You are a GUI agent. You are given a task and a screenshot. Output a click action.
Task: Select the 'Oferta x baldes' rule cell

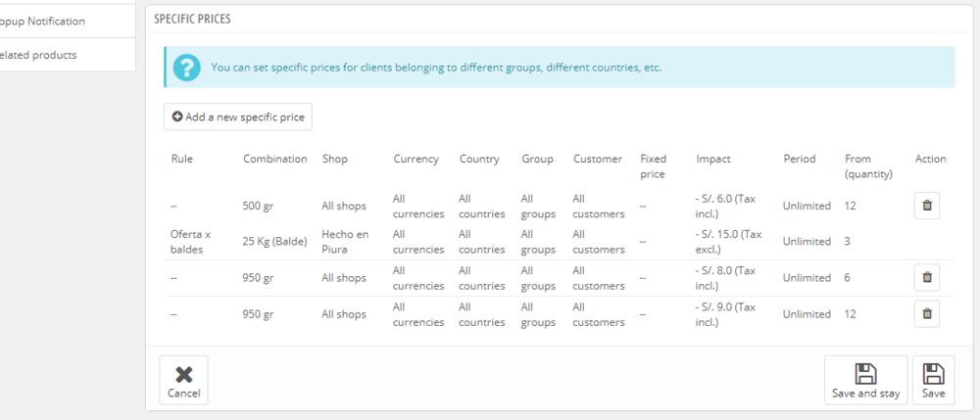point(191,242)
